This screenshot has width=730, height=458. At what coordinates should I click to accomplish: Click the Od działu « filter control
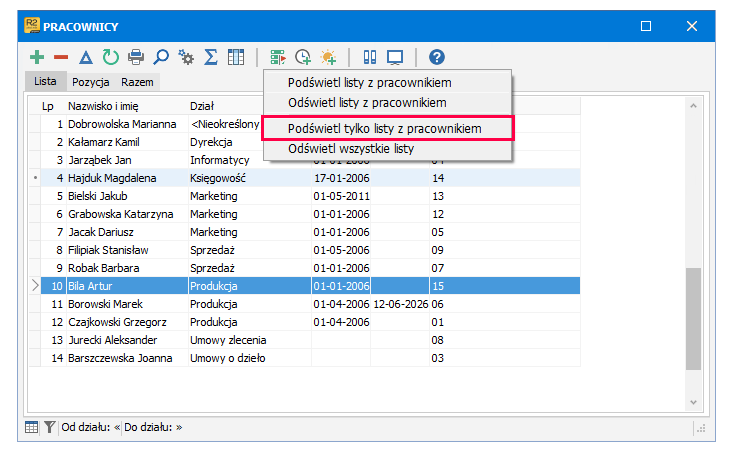coord(91,427)
